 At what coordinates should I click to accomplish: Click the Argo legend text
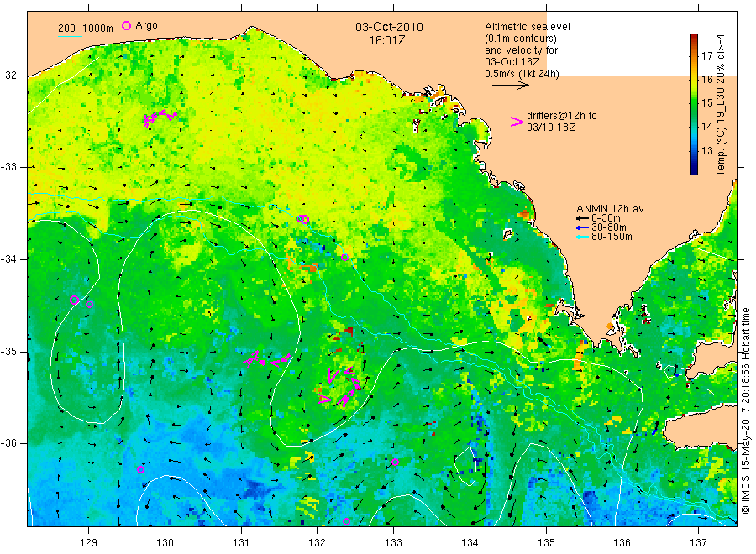[146, 25]
